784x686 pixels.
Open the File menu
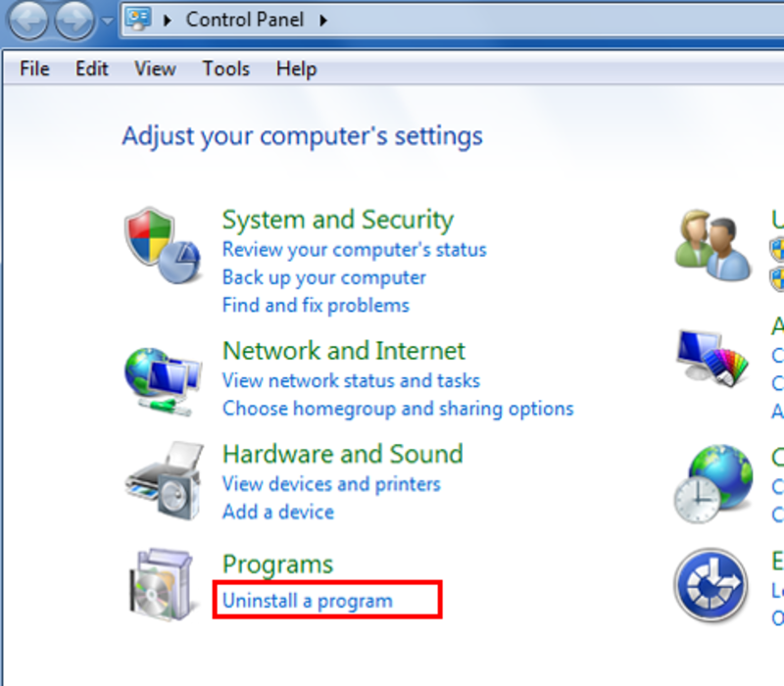(34, 69)
